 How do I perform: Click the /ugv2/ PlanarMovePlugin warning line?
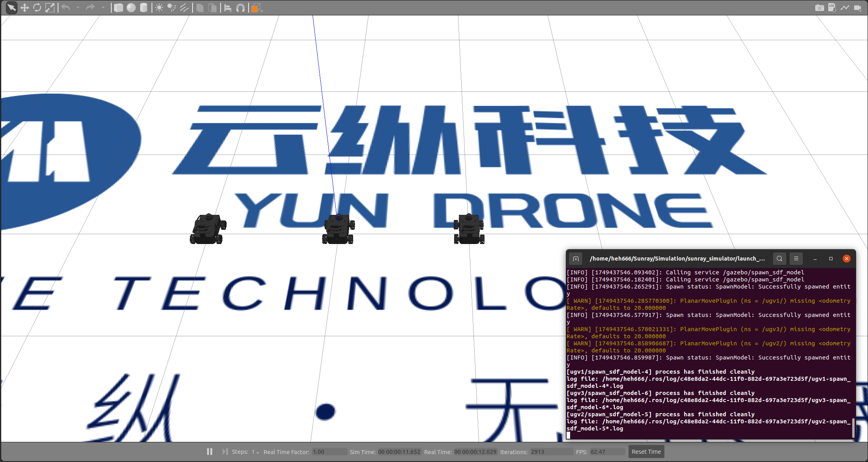tap(709, 347)
